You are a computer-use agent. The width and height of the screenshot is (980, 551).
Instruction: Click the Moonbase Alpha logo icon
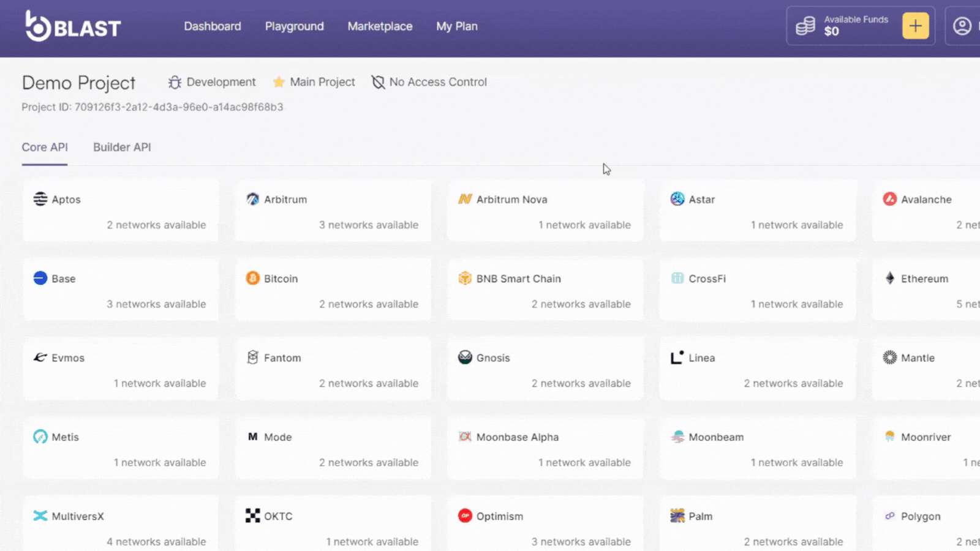[x=465, y=437]
